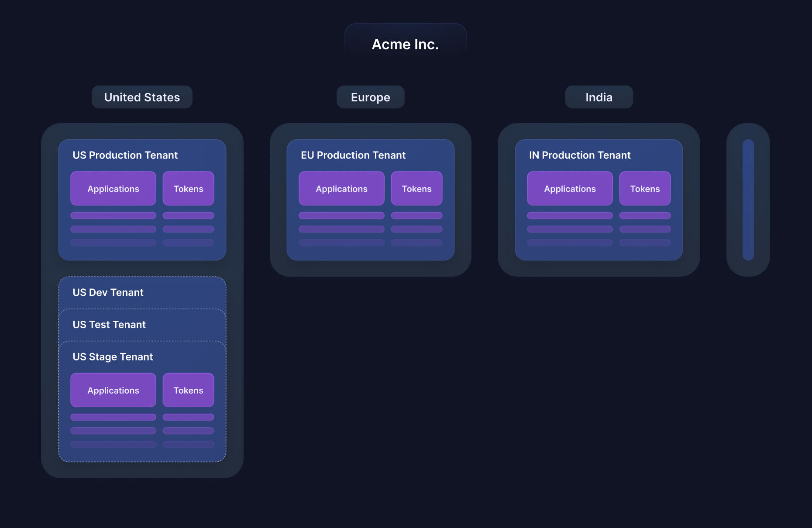Screen dimensions: 812x528
Task: Select the United States region tab
Action: 142,97
